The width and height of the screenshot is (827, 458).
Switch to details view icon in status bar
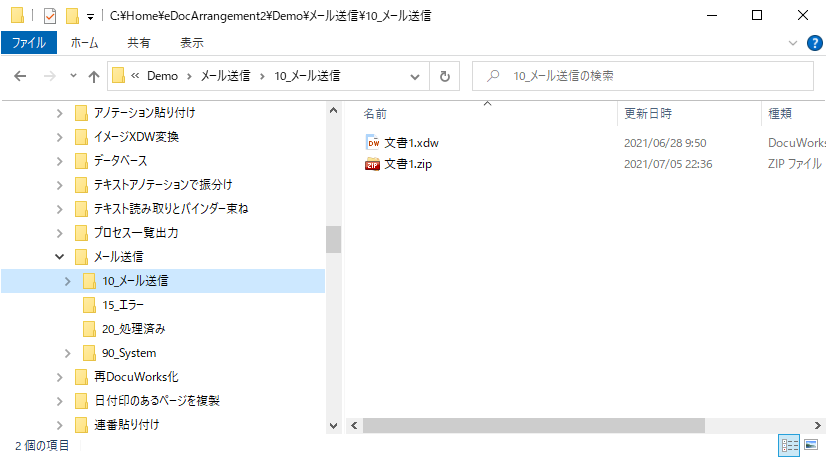789,445
